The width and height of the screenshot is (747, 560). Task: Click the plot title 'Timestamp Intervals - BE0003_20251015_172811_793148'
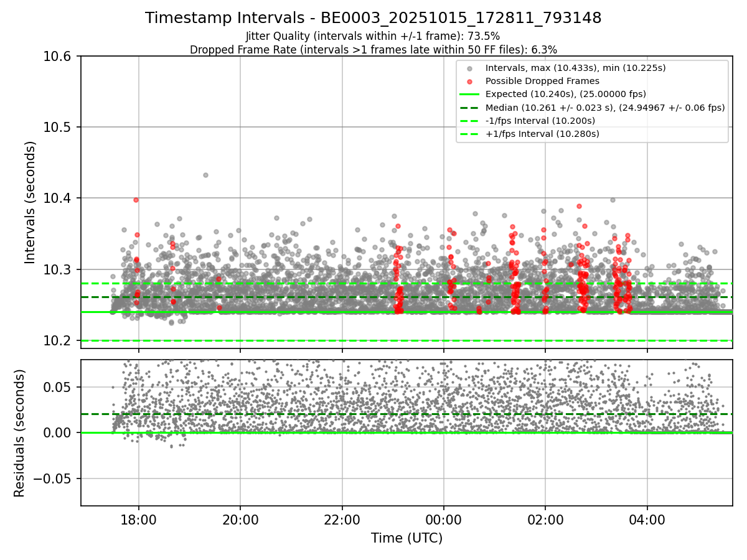pos(374,18)
